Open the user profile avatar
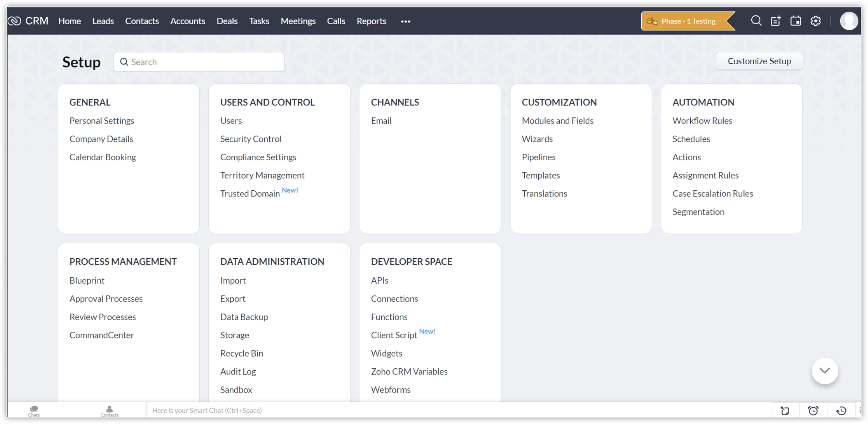The image size is (868, 424). [x=849, y=21]
